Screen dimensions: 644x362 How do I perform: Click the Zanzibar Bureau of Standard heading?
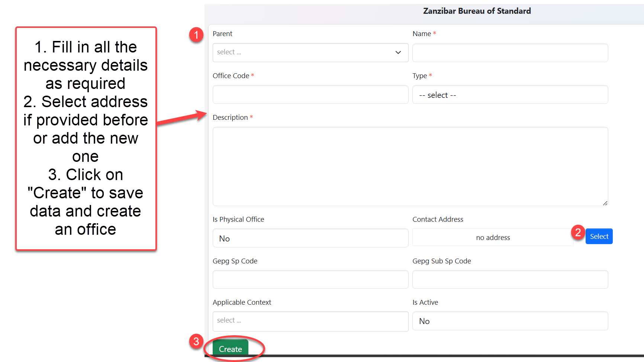point(477,11)
